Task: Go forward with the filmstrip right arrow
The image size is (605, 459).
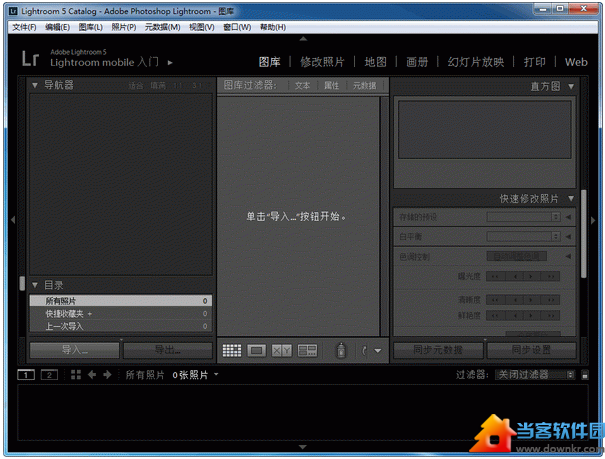Action: pyautogui.click(x=107, y=375)
